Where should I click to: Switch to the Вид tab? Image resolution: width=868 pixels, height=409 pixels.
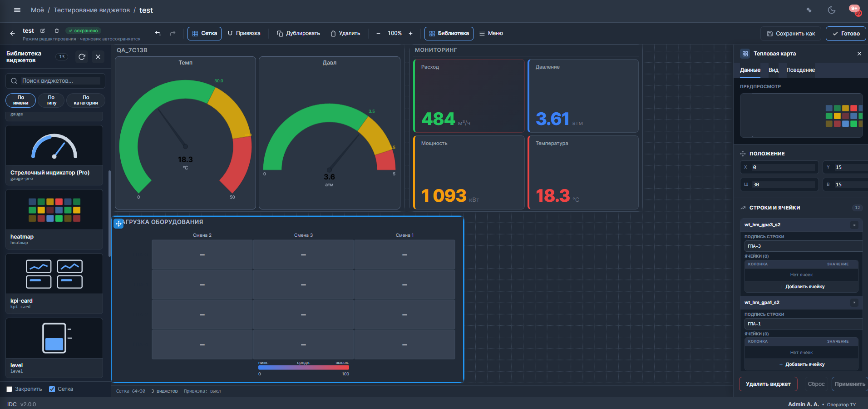tap(774, 70)
